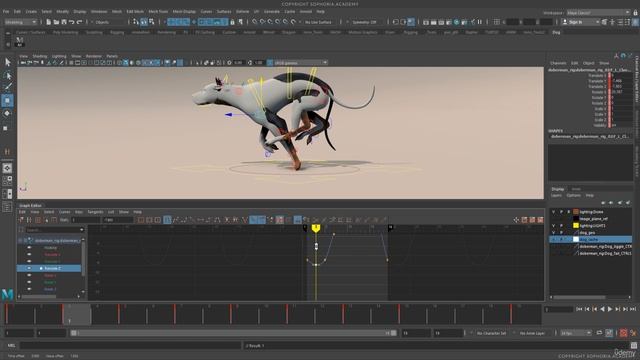Go to start of playback range
Screen dimensions: 640x360
(x=579, y=309)
